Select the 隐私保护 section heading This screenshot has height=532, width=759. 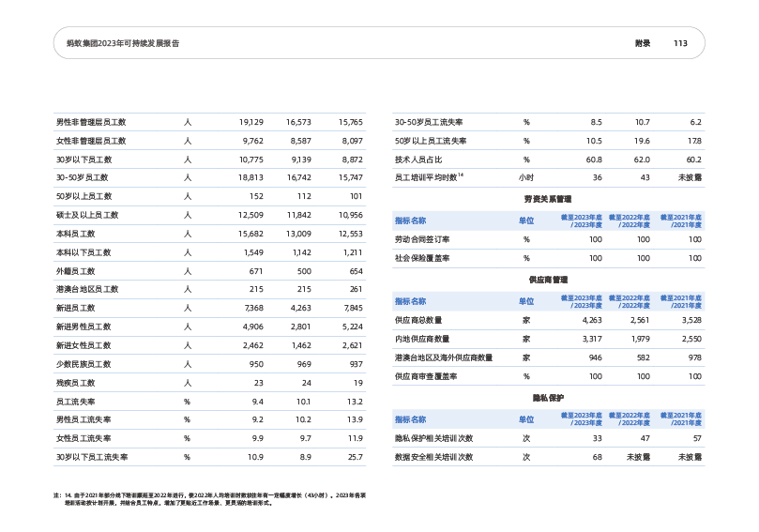[547, 399]
